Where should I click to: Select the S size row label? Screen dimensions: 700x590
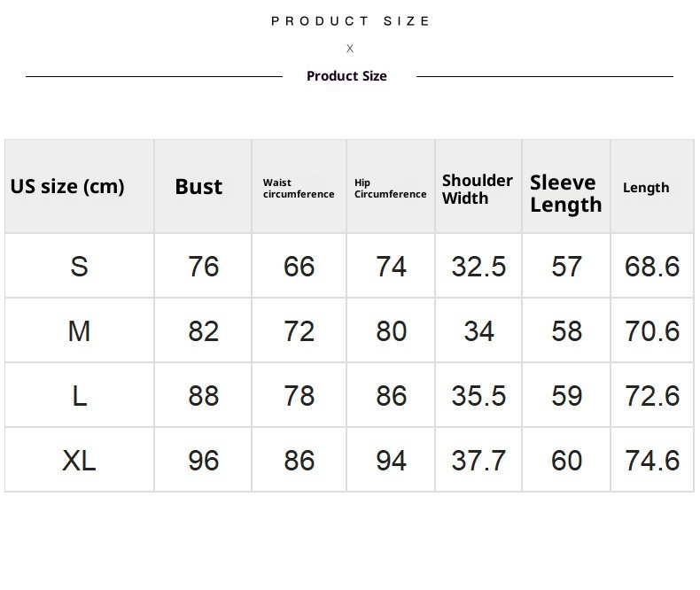(x=79, y=267)
